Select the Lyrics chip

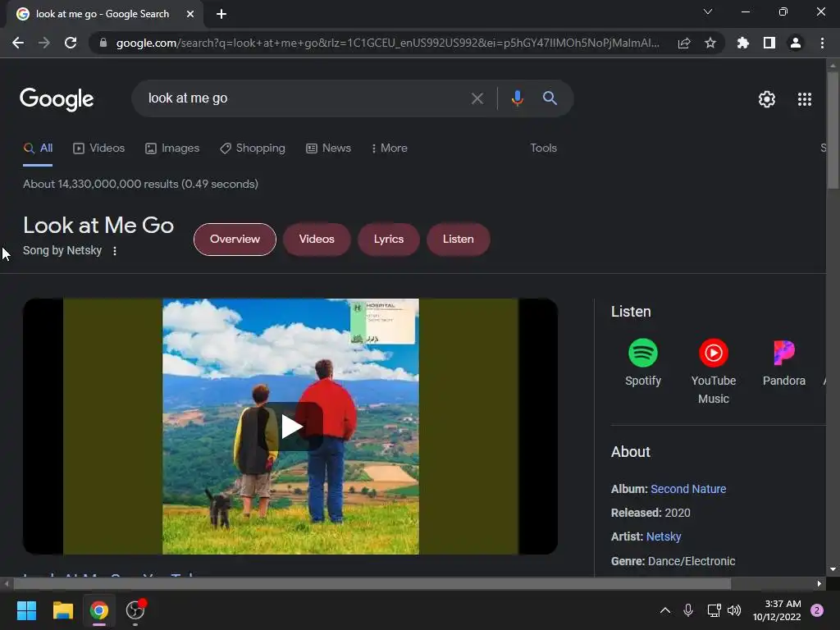point(388,240)
